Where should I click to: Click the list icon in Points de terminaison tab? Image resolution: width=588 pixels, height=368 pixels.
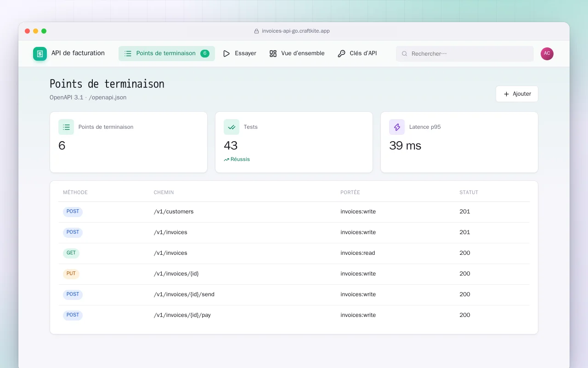[x=128, y=54]
